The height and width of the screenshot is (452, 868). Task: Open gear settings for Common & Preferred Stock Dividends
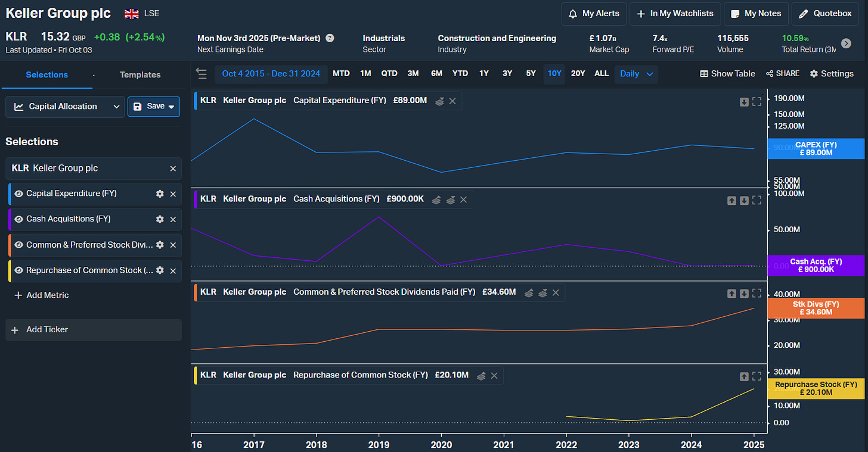click(x=160, y=245)
